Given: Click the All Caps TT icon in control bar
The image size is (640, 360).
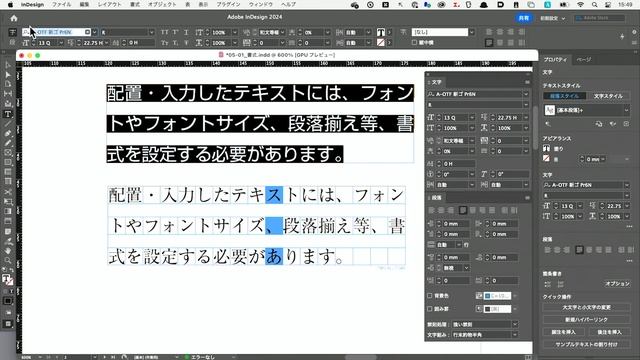Looking at the screenshot, I should (164, 32).
